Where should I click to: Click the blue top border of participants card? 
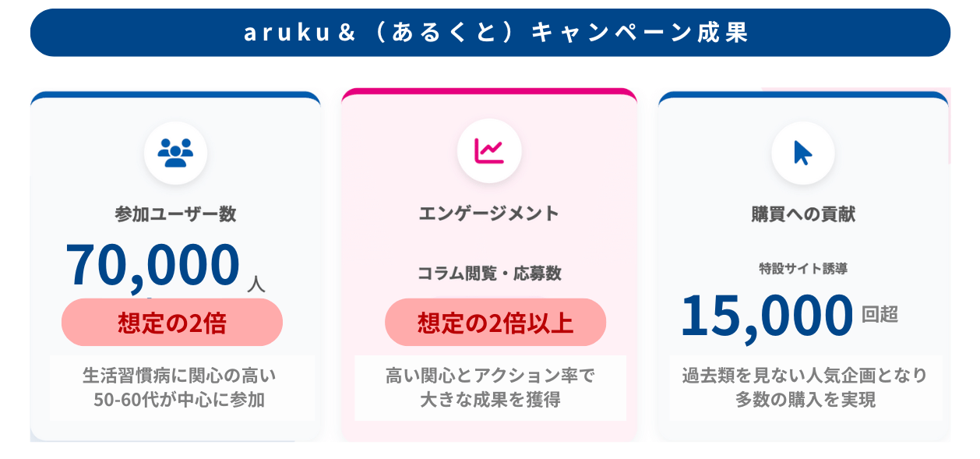coord(175,96)
